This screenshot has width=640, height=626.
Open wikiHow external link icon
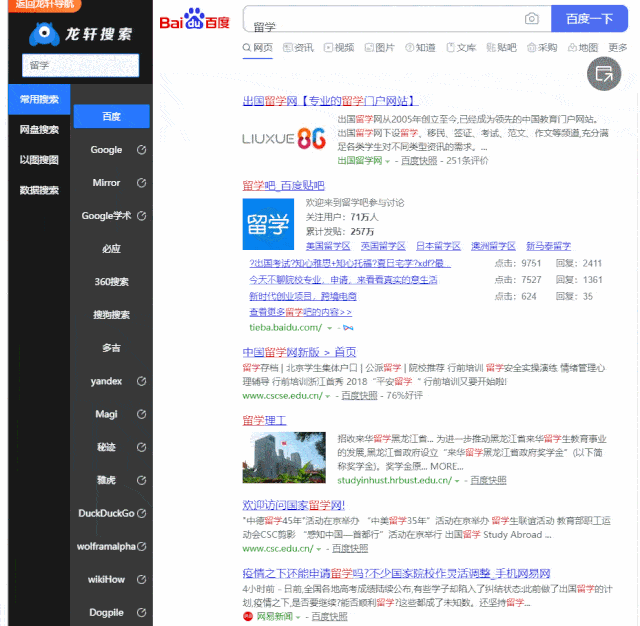click(141, 579)
